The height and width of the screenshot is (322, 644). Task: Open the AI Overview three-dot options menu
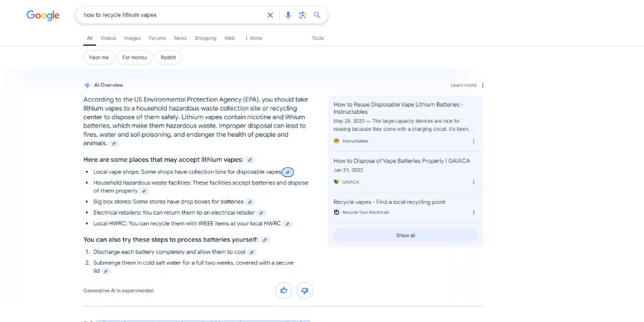pos(482,85)
